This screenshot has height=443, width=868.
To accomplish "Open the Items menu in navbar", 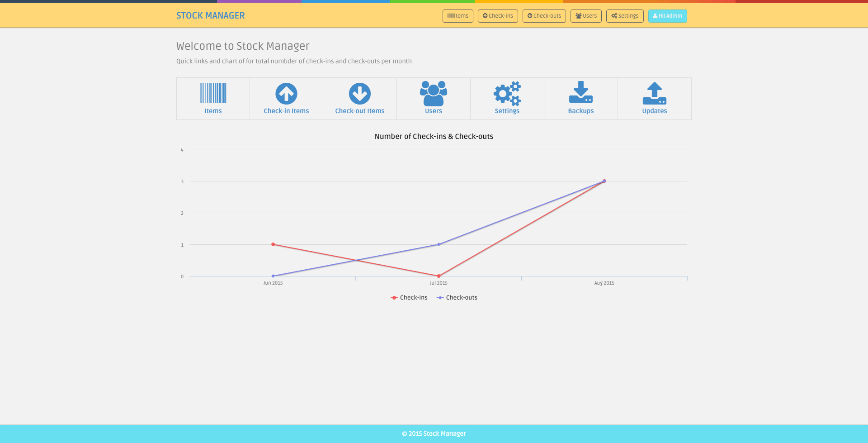I will tap(458, 16).
